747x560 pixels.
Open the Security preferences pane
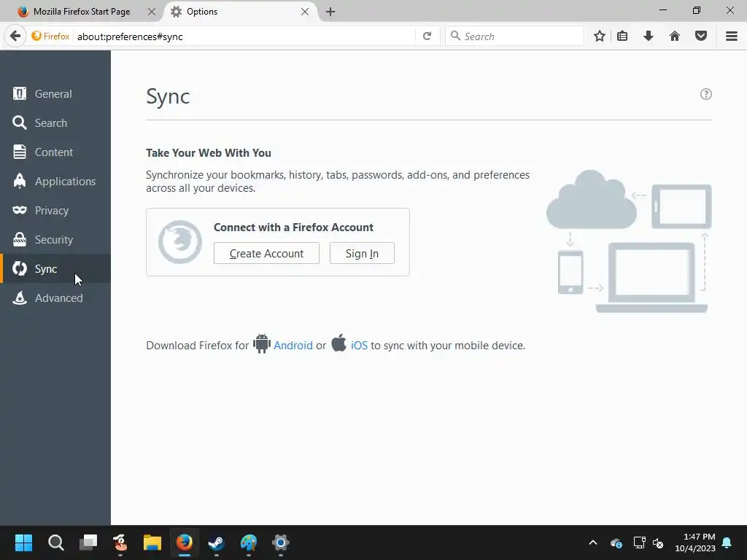coord(55,239)
